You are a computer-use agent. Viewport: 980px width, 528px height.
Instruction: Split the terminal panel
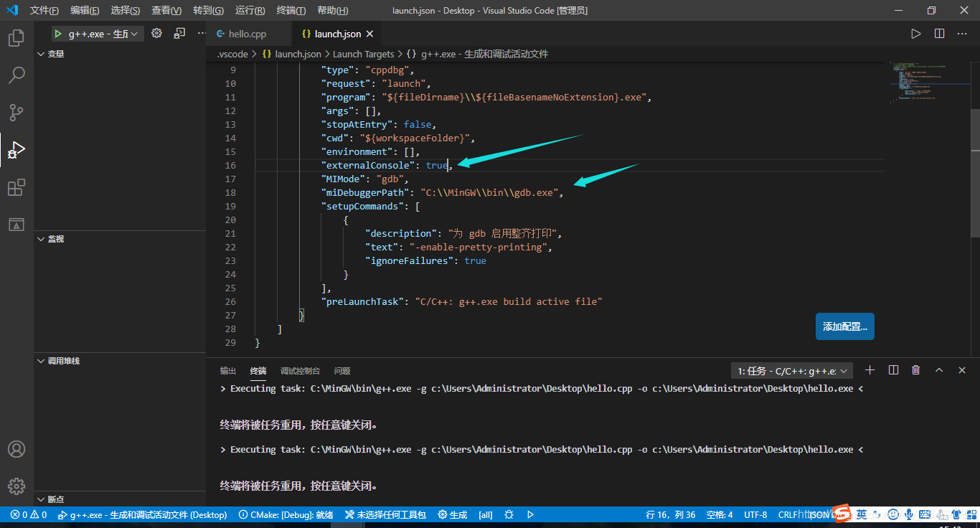(x=893, y=370)
